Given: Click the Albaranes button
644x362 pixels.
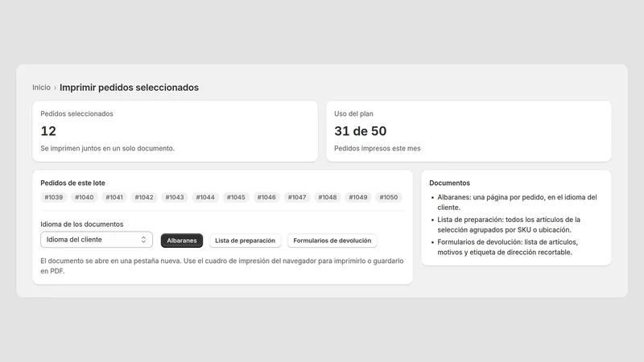Looking at the screenshot, I should (x=182, y=241).
